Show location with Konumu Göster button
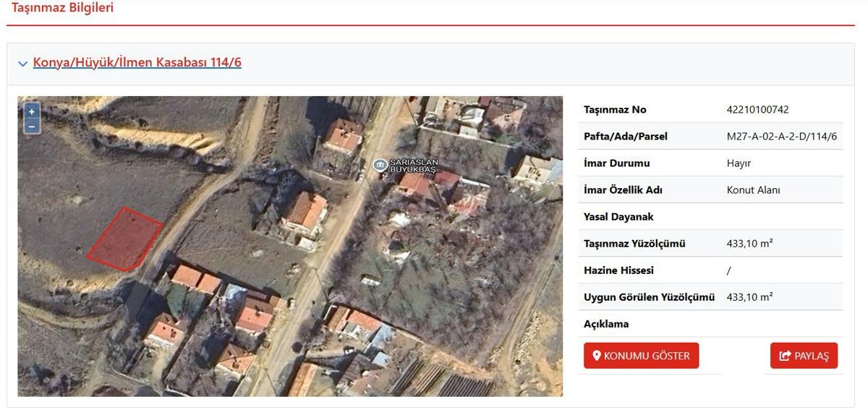The width and height of the screenshot is (868, 415). (x=642, y=356)
